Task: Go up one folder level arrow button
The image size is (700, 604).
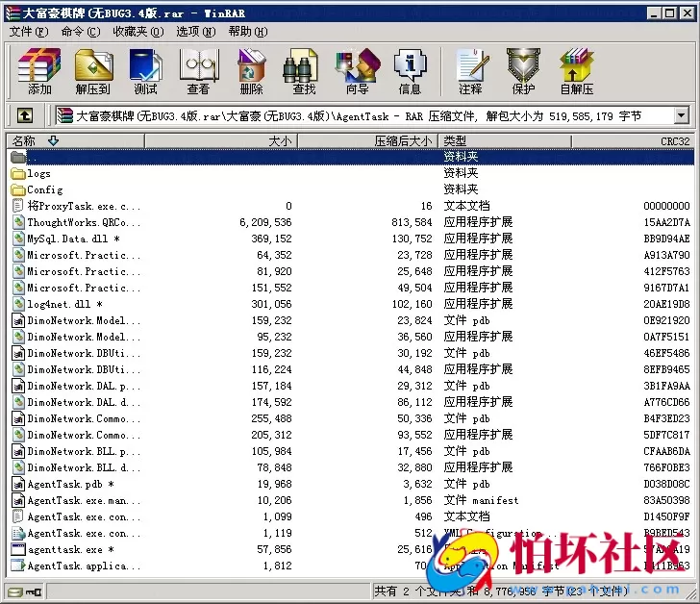Action: pyautogui.click(x=25, y=116)
